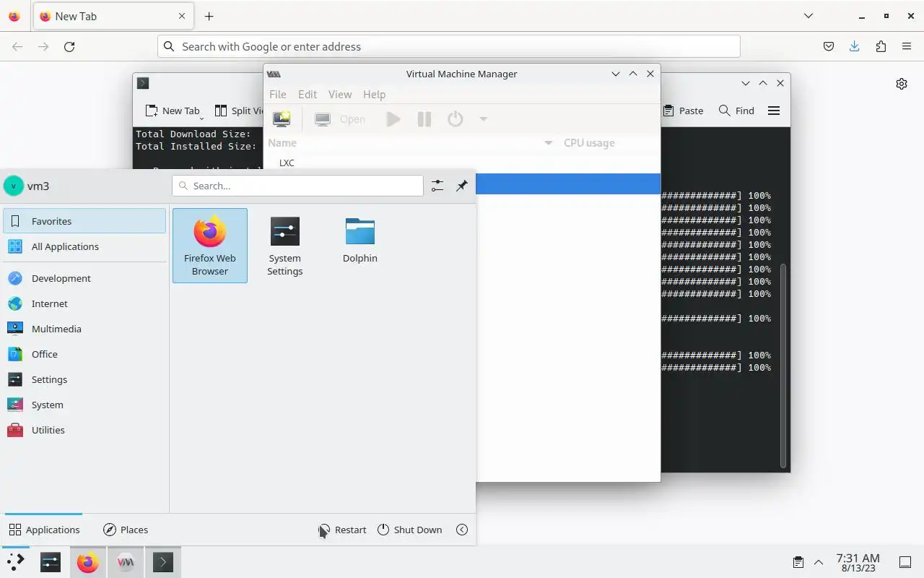Open the Settings category in launcher
Screen dimensions: 924x578
pos(84,379)
